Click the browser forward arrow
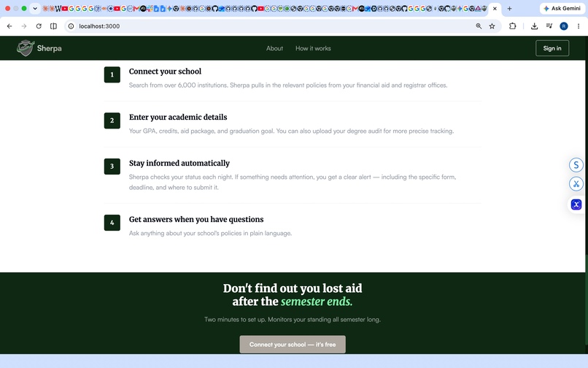 (24, 26)
